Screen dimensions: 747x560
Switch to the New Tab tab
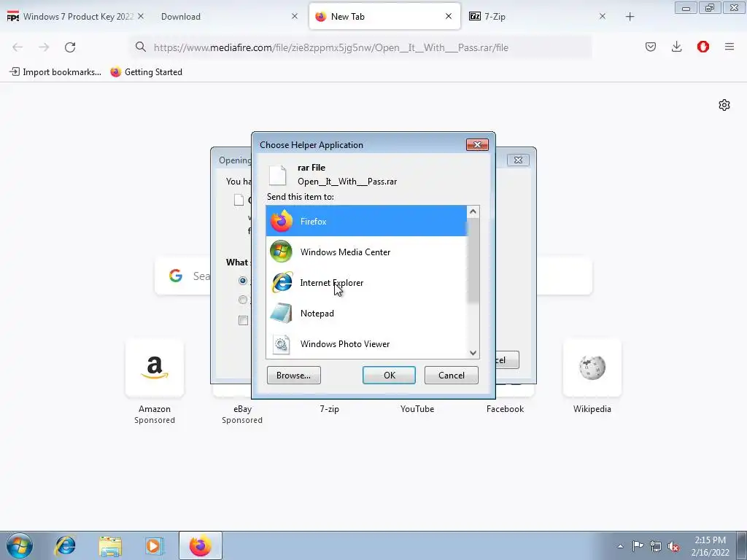coord(384,16)
